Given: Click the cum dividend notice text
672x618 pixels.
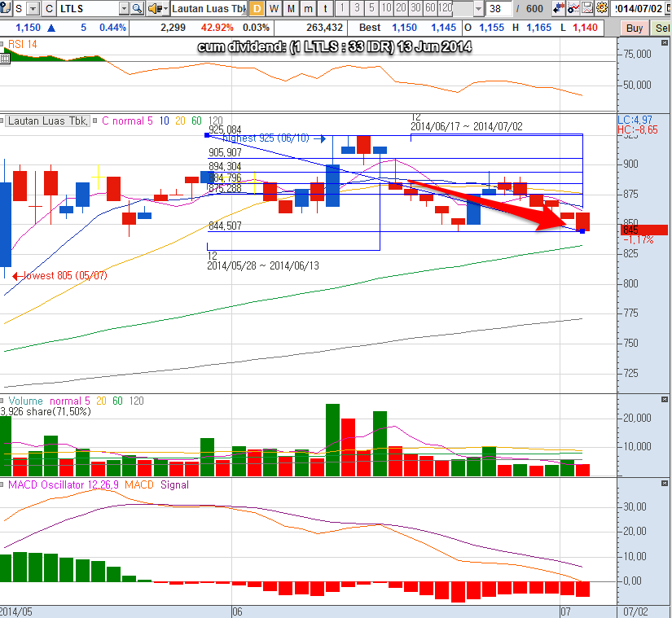Looking at the screenshot, I should [x=335, y=46].
